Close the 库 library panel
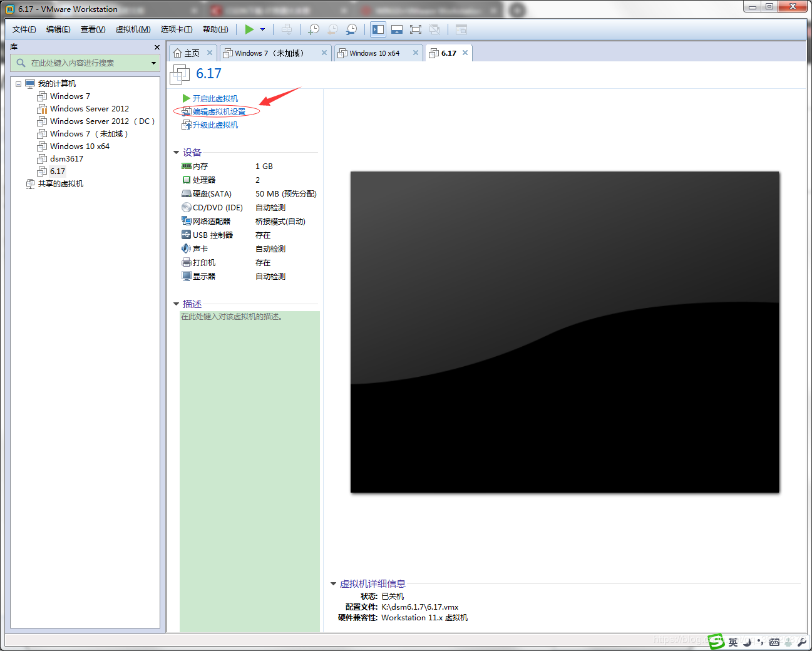 point(157,47)
